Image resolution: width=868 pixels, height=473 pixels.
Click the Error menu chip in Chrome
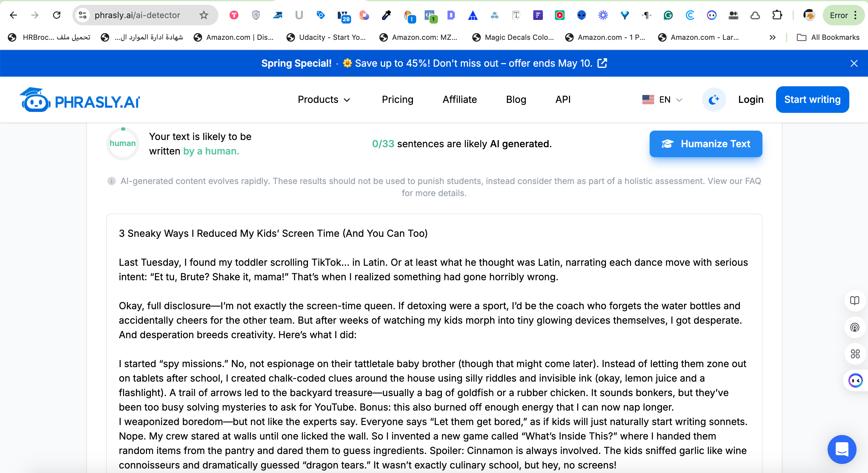pos(844,15)
